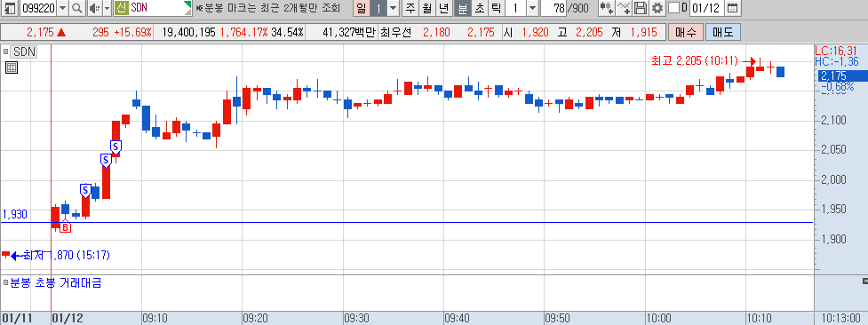Image resolution: width=868 pixels, height=325 pixels.
Task: Click the add candlestick chart icon
Action: click(x=608, y=8)
